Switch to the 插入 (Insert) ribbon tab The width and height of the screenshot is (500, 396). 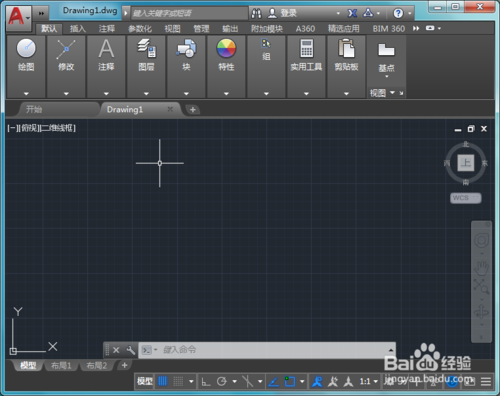pyautogui.click(x=78, y=29)
